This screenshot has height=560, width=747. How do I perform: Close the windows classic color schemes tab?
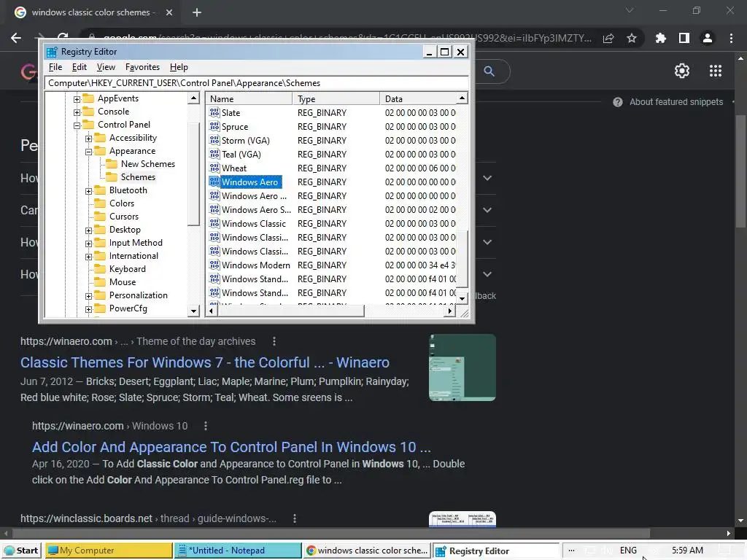169,12
